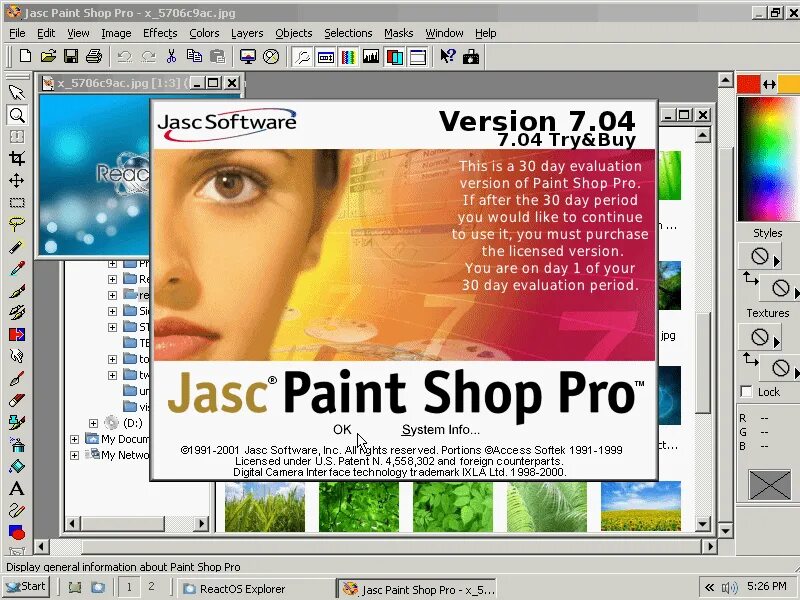Select the Draw line tool
This screenshot has width=800, height=600.
(17, 510)
